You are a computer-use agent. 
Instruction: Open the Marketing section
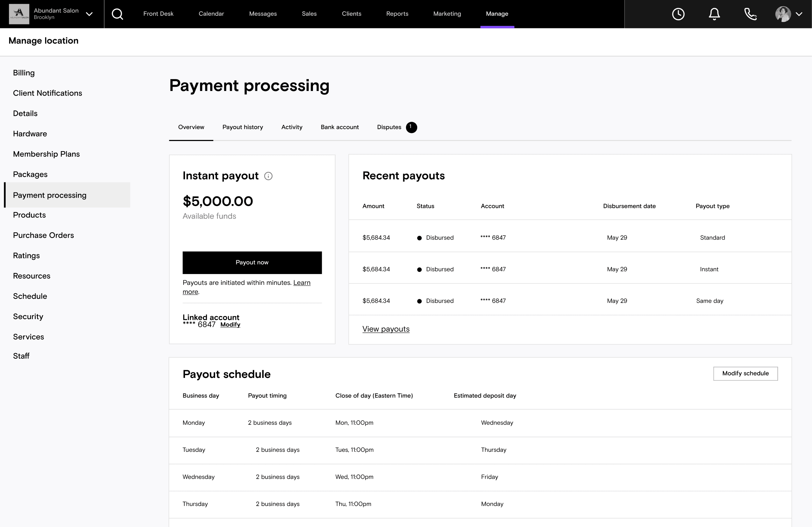(x=447, y=14)
